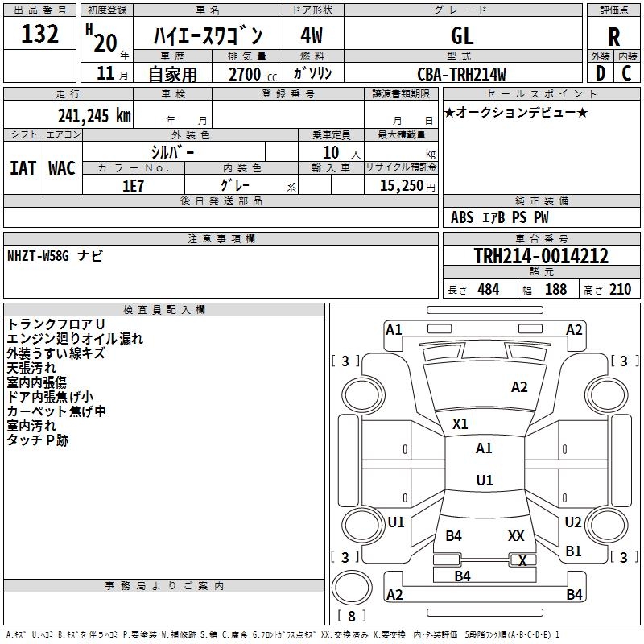Viewport: 644px width, 644px height.
Task: Click the mileage 241,245 km
Action: point(94,116)
